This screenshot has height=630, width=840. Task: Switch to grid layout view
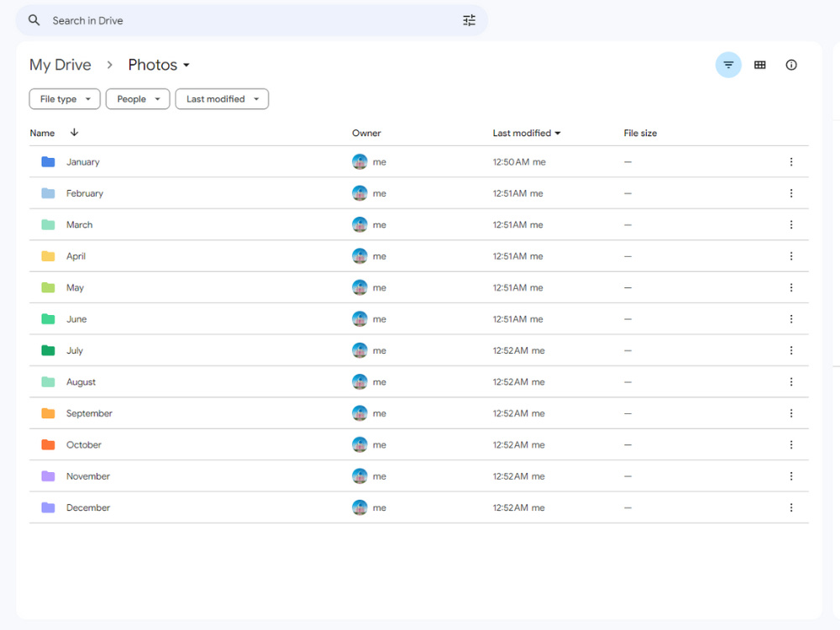759,65
